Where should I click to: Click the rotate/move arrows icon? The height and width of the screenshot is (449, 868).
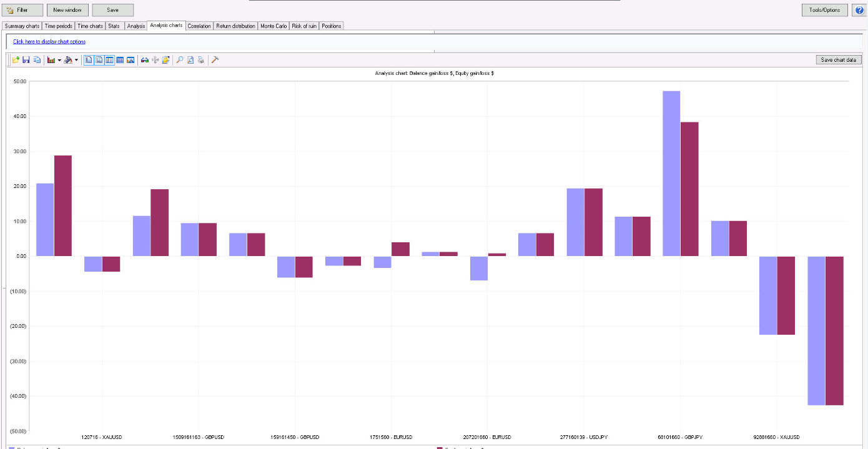pyautogui.click(x=155, y=60)
